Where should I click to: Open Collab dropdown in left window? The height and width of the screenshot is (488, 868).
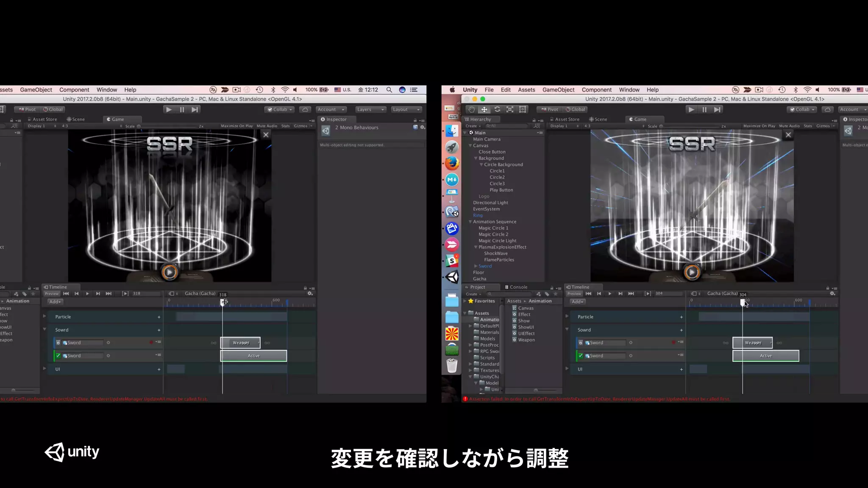tap(279, 109)
